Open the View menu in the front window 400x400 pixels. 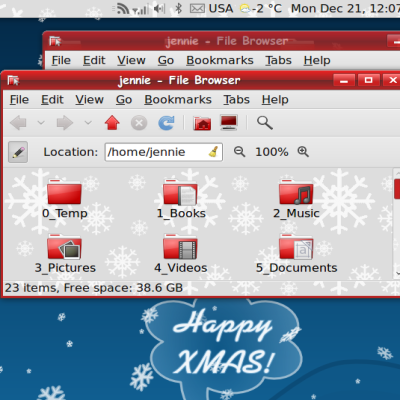click(x=89, y=100)
